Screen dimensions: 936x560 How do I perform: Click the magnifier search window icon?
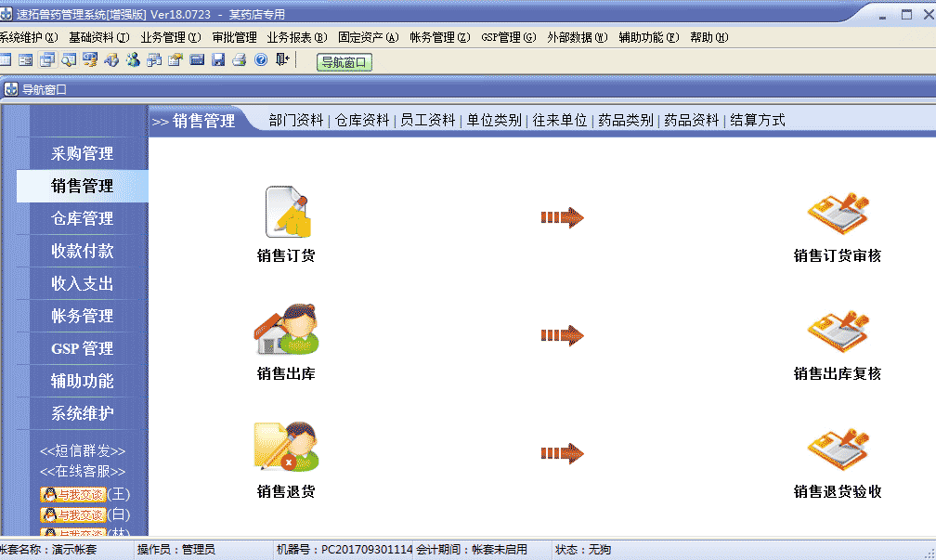point(69,59)
